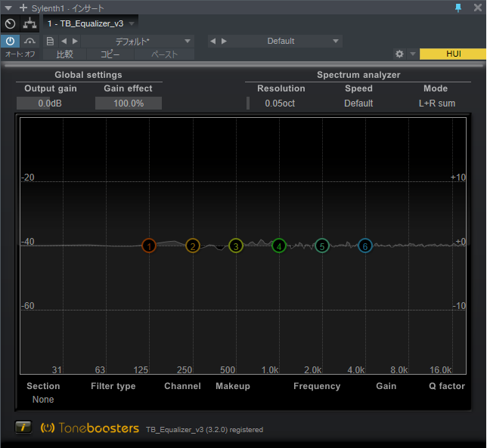Click the Global settings heading
The image size is (487, 448).
88,75
